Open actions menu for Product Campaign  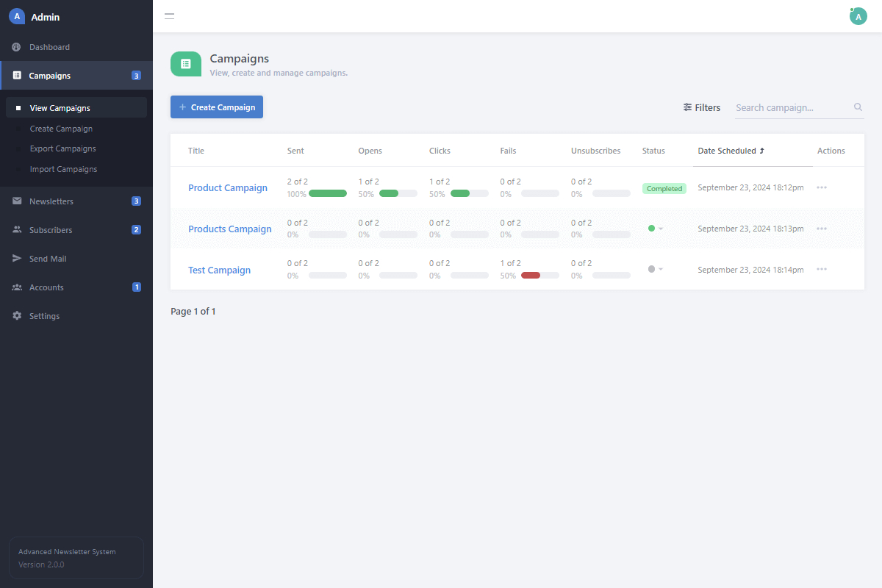click(x=822, y=187)
